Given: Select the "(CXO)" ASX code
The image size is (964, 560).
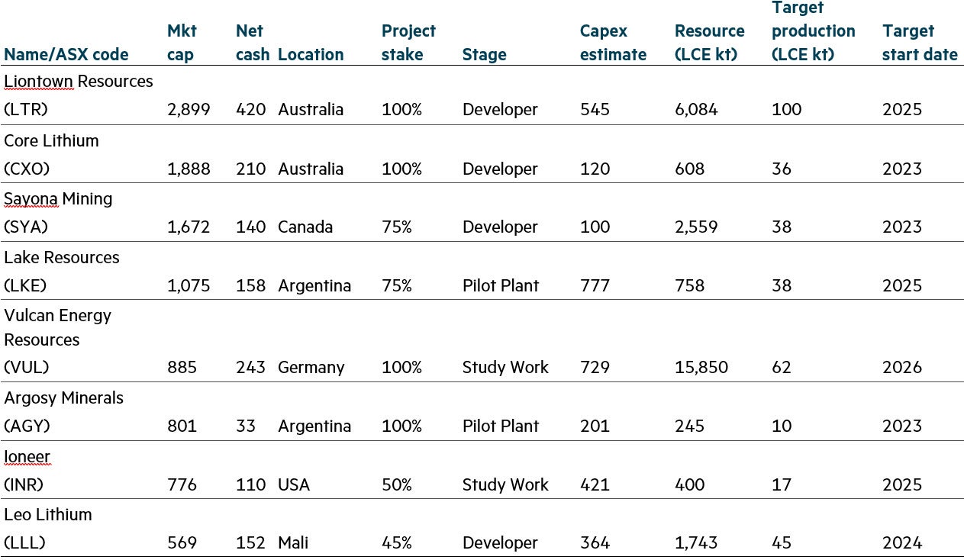Looking at the screenshot, I should 27,169.
